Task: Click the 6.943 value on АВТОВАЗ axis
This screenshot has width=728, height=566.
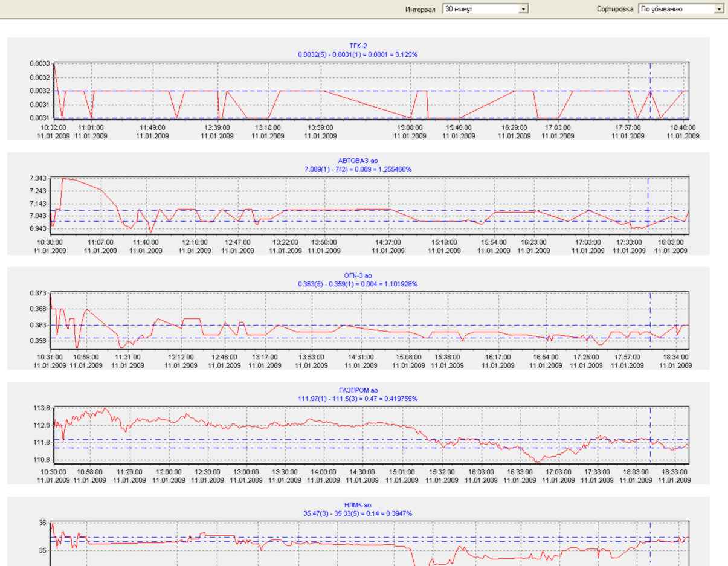Action: click(x=38, y=229)
